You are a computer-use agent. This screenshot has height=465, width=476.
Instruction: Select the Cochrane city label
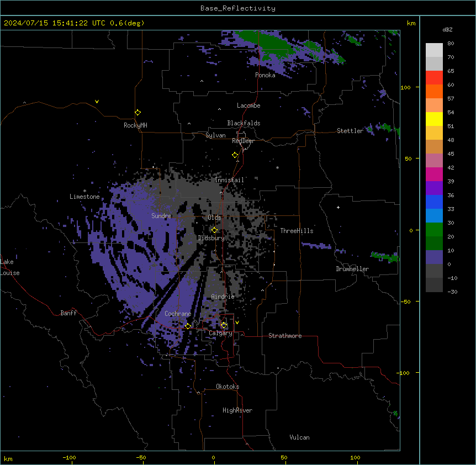(x=178, y=314)
